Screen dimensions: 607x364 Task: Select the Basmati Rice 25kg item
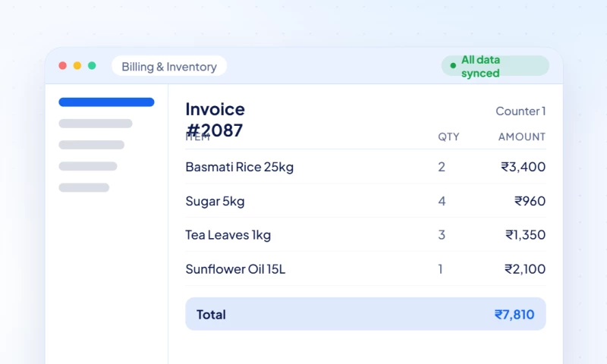[240, 167]
